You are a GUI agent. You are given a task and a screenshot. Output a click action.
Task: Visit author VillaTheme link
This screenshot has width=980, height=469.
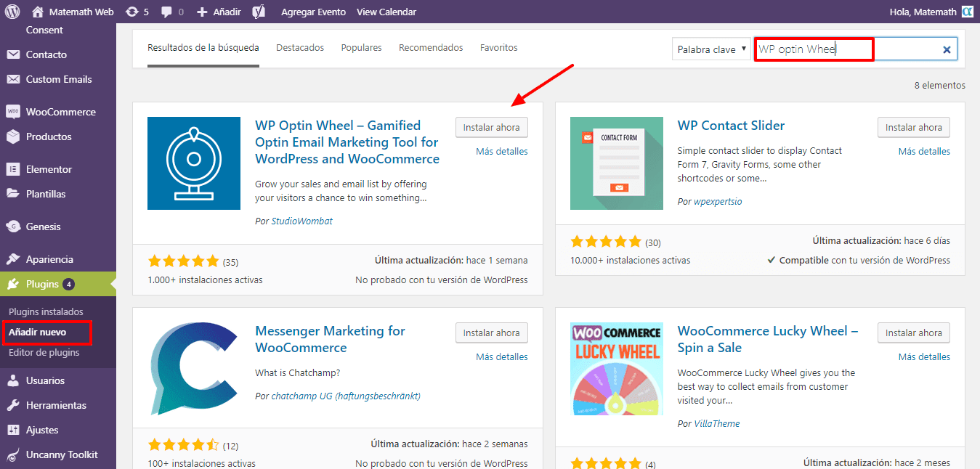[717, 423]
